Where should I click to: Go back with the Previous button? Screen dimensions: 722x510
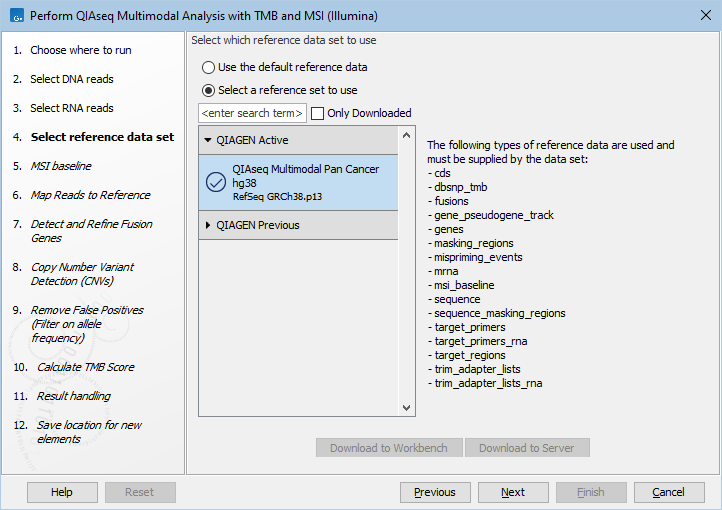point(435,492)
